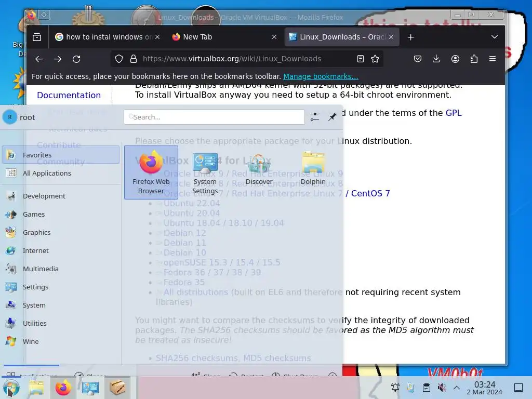This screenshot has width=532, height=399.
Task: Expand hidden system tray icons arrow
Action: 457,388
